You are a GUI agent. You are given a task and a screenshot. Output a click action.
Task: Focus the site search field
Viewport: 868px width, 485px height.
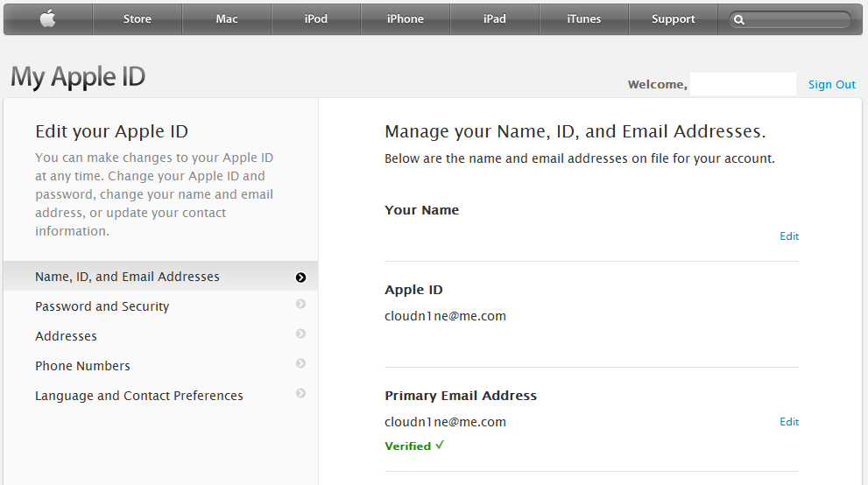pos(790,20)
